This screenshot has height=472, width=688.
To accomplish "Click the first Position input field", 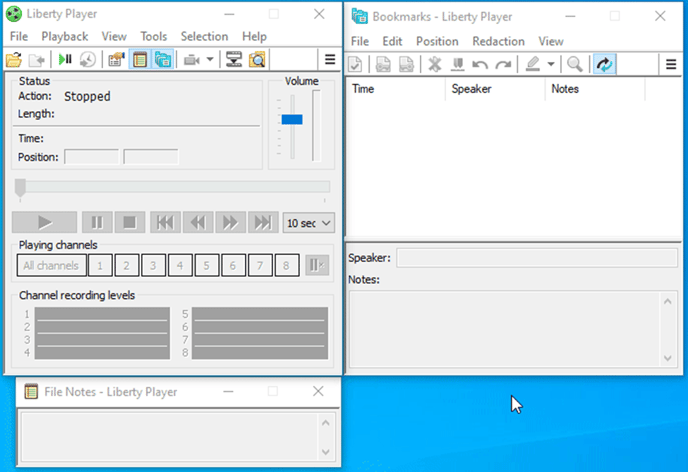I will click(92, 157).
